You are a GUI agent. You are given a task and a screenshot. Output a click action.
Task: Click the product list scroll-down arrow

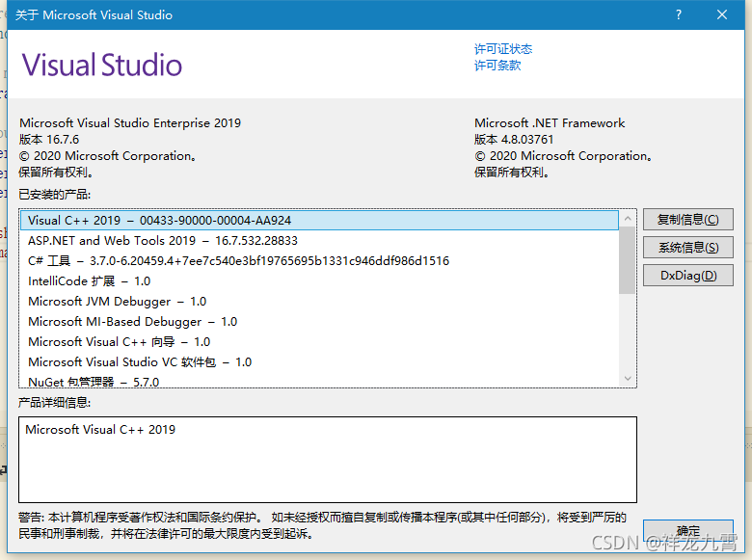pos(628,378)
